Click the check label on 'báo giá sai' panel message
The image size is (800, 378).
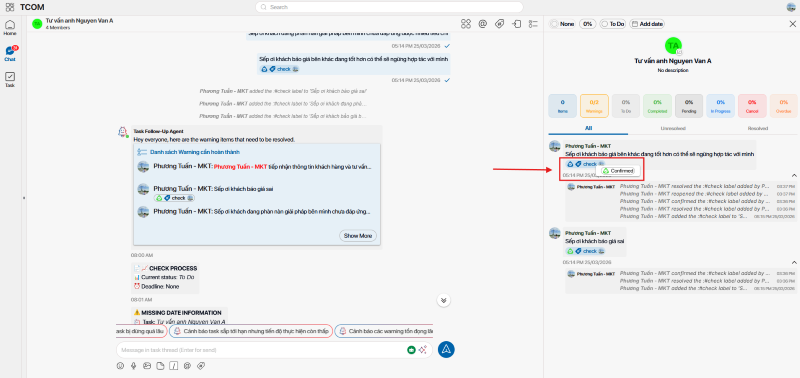tap(585, 251)
